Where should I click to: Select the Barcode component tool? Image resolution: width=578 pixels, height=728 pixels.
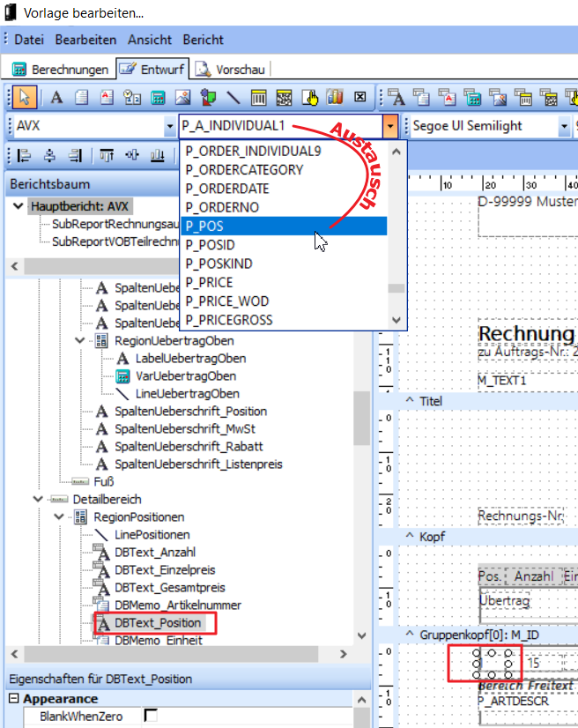click(258, 98)
